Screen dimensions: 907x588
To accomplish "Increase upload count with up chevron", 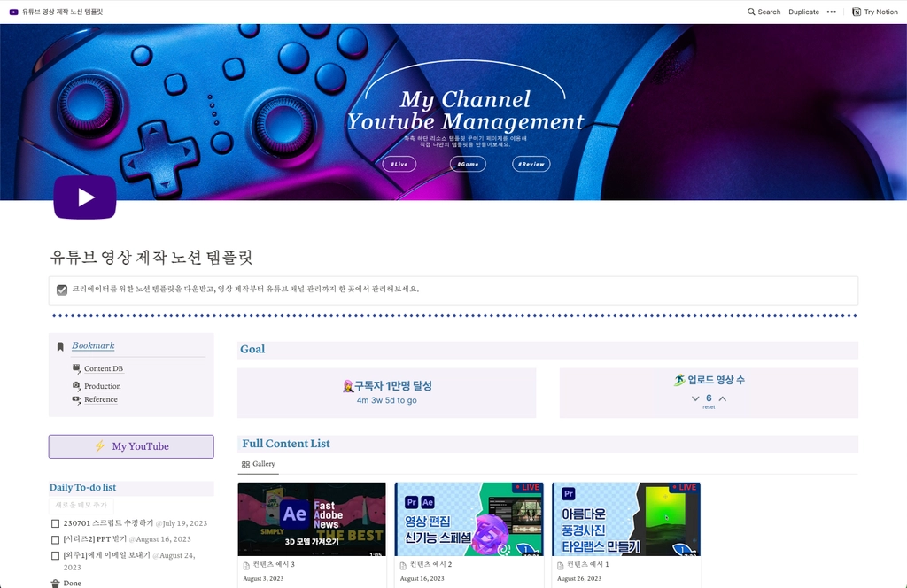I will [723, 398].
